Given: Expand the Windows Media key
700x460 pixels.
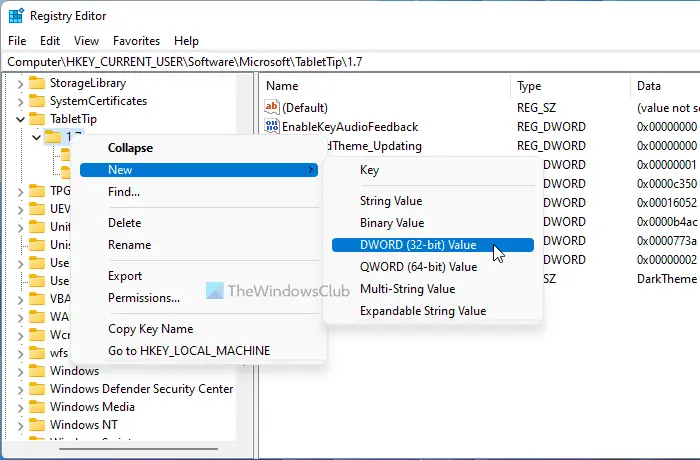Looking at the screenshot, I should [x=20, y=407].
